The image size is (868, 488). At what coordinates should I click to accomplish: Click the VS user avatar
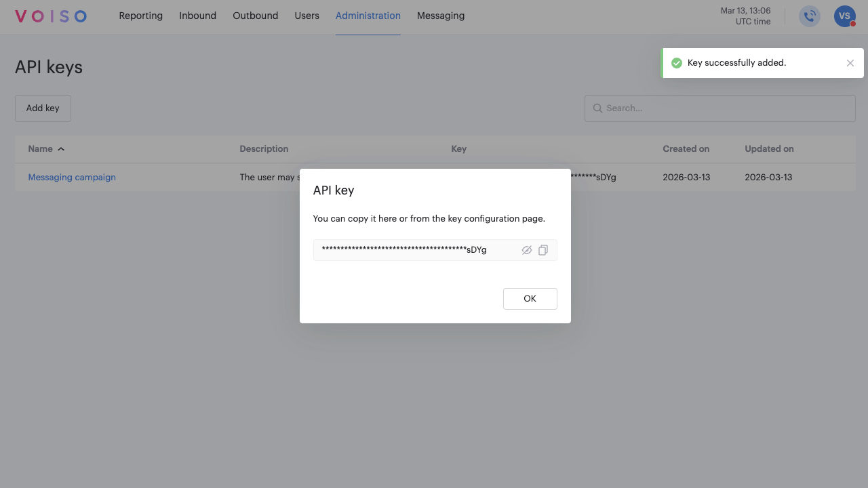844,16
